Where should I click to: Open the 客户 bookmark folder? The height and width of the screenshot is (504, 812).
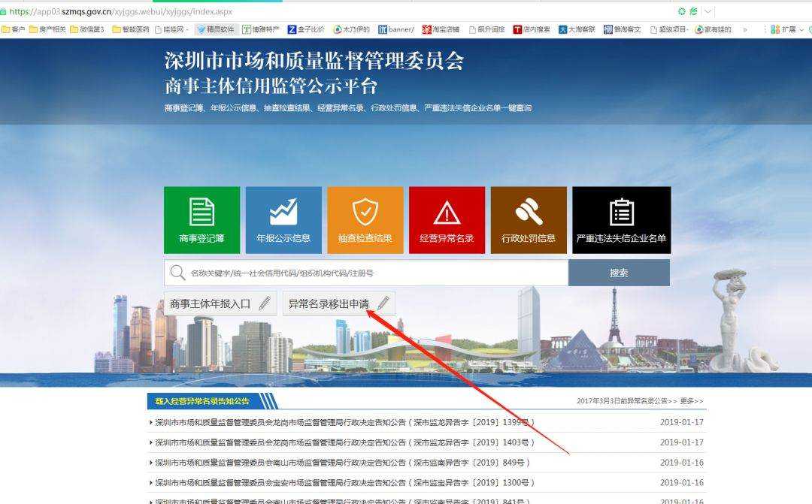click(13, 29)
